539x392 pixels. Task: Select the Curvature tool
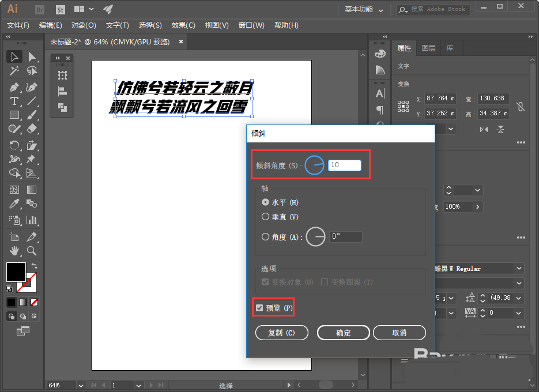[x=32, y=88]
